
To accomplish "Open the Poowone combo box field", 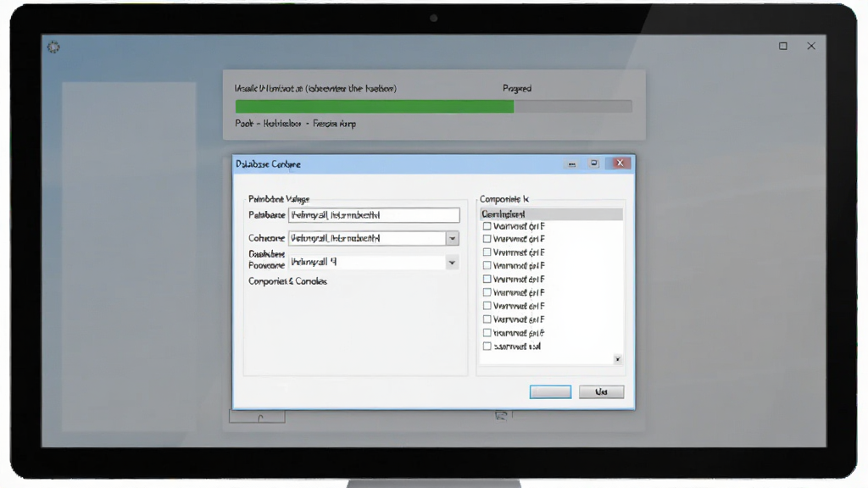I will point(374,263).
